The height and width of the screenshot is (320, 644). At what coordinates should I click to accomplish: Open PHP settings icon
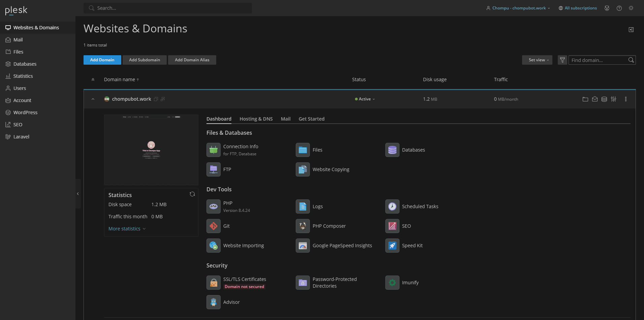coord(214,206)
